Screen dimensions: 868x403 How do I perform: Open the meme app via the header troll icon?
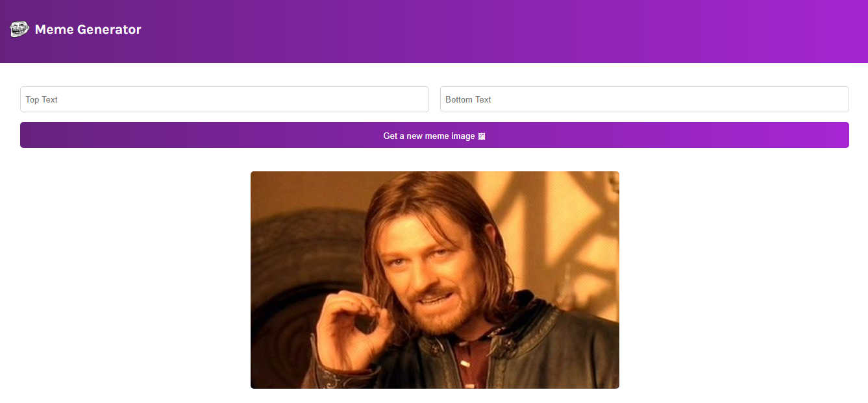click(x=19, y=29)
